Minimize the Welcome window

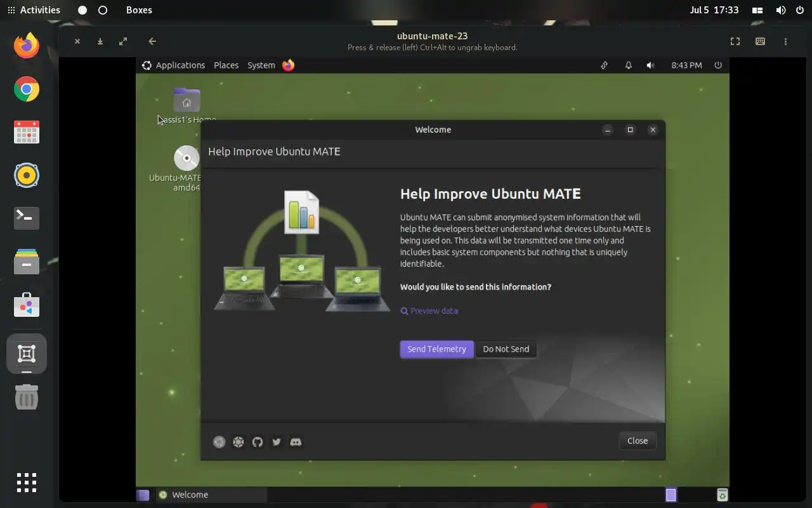click(608, 130)
